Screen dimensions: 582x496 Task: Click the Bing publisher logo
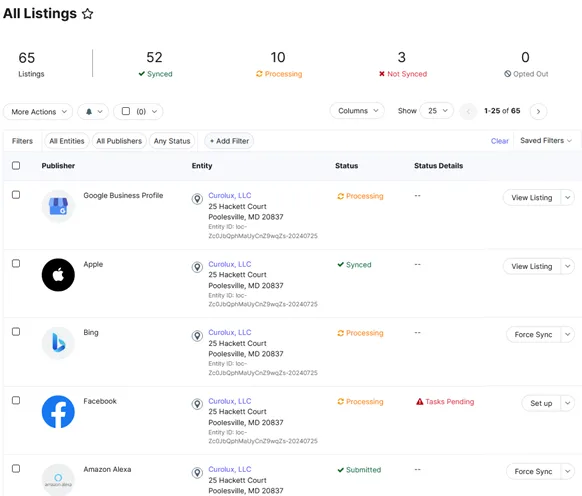point(58,343)
